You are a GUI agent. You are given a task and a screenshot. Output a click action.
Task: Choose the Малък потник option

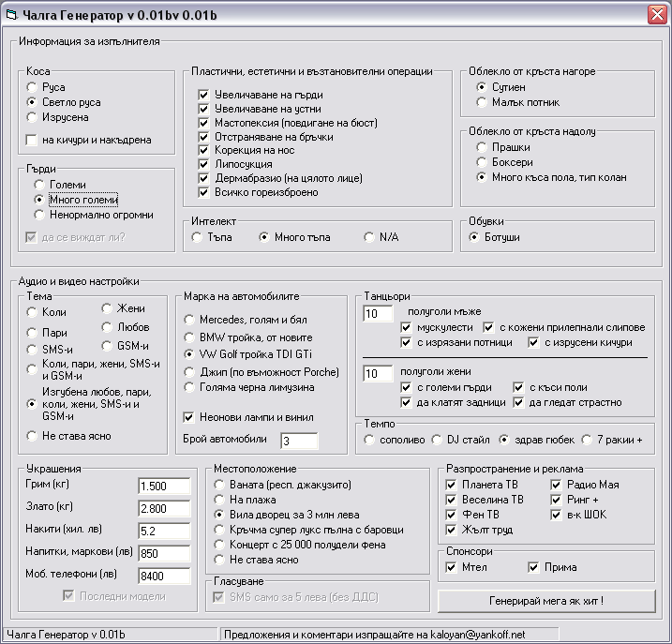(483, 102)
